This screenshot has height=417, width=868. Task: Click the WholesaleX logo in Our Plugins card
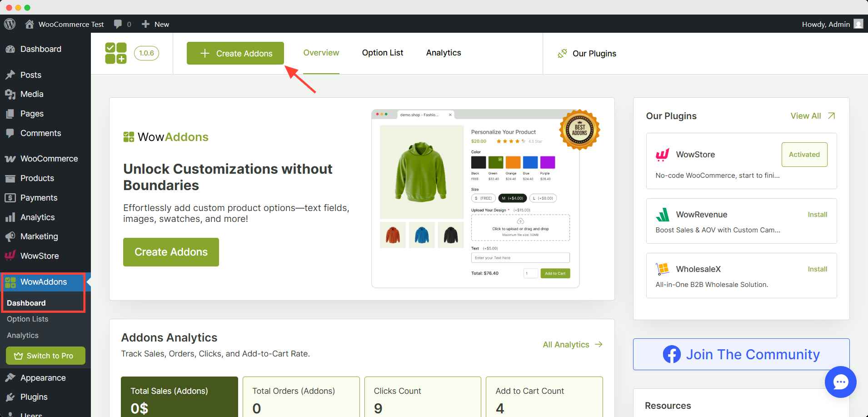coord(663,269)
